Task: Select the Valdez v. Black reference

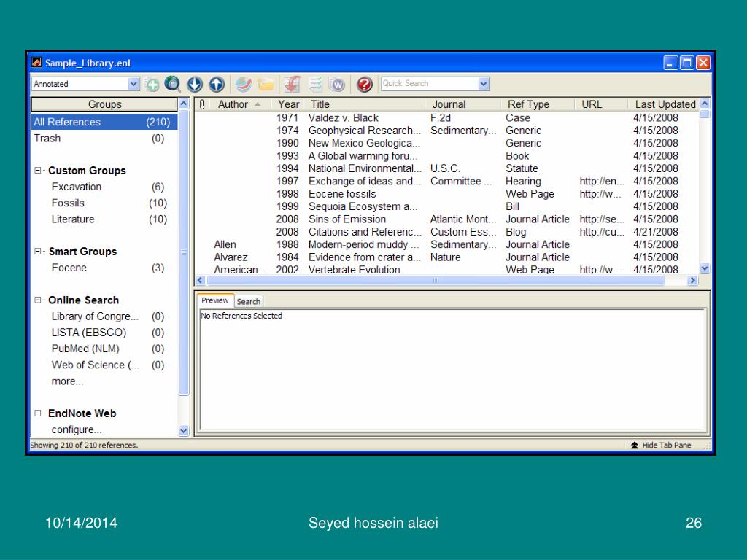Action: (x=446, y=117)
